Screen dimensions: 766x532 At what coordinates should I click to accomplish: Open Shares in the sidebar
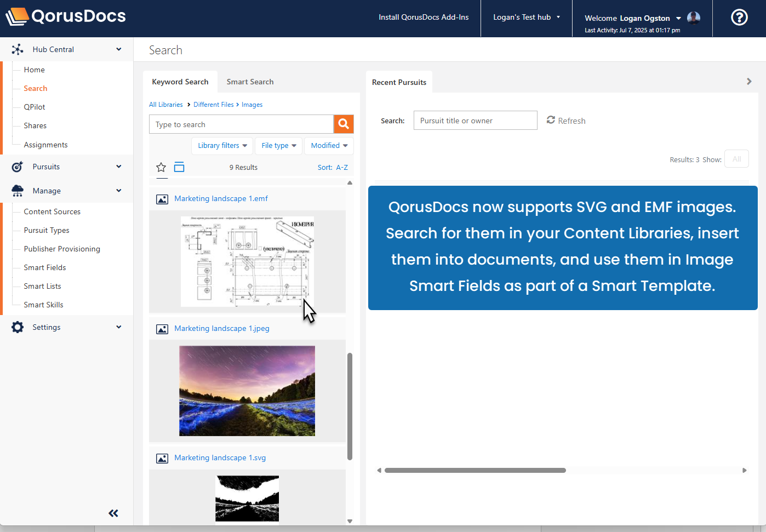click(x=35, y=125)
